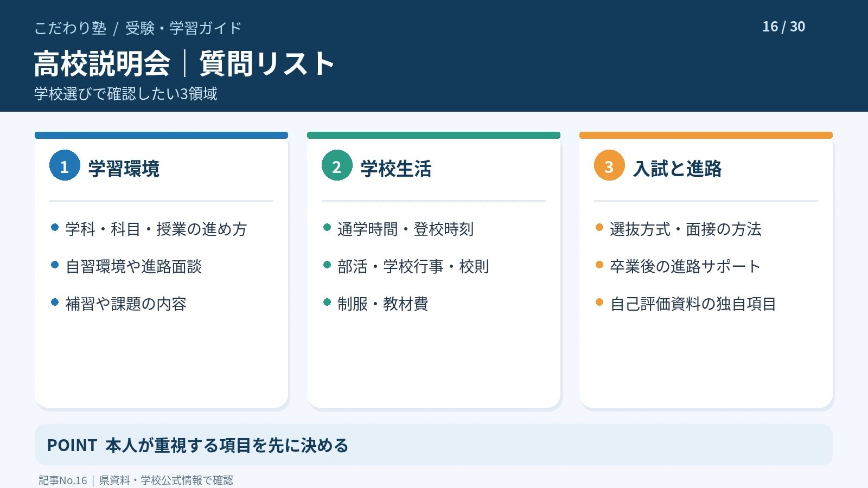Viewport: 868px width, 488px height.
Task: Click the bullet text 卒業後の進路サポート
Action: pyautogui.click(x=686, y=267)
